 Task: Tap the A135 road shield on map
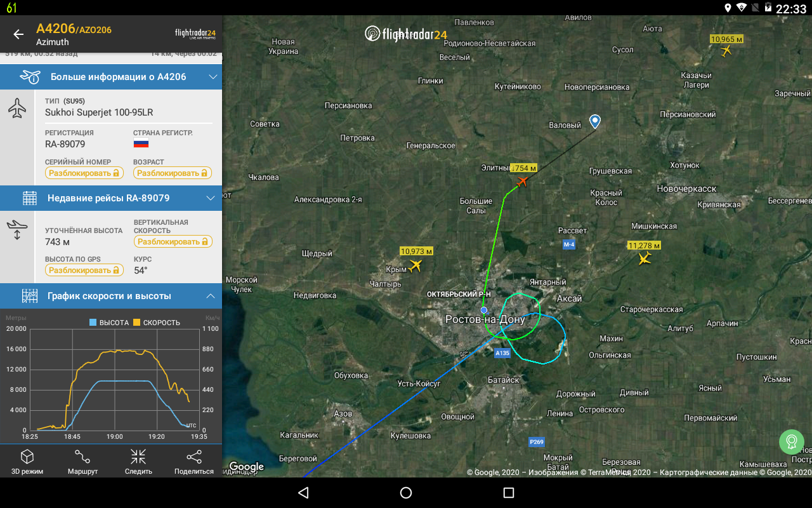point(502,353)
